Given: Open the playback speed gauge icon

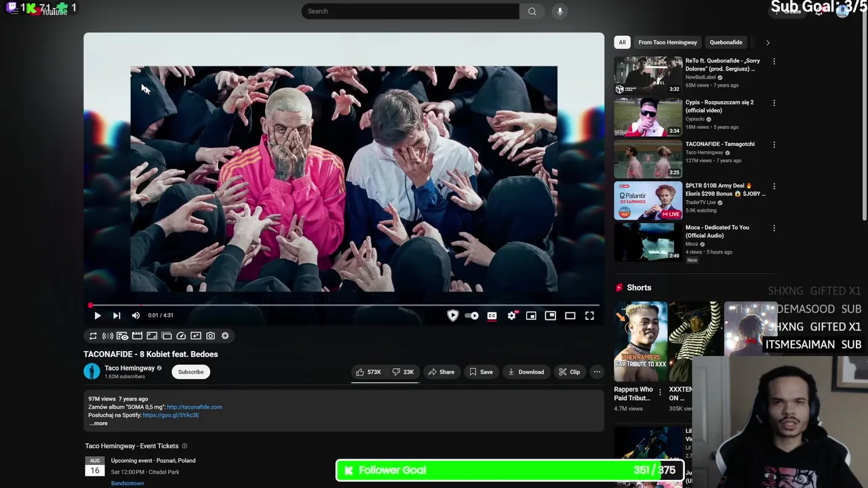Looking at the screenshot, I should tap(181, 335).
